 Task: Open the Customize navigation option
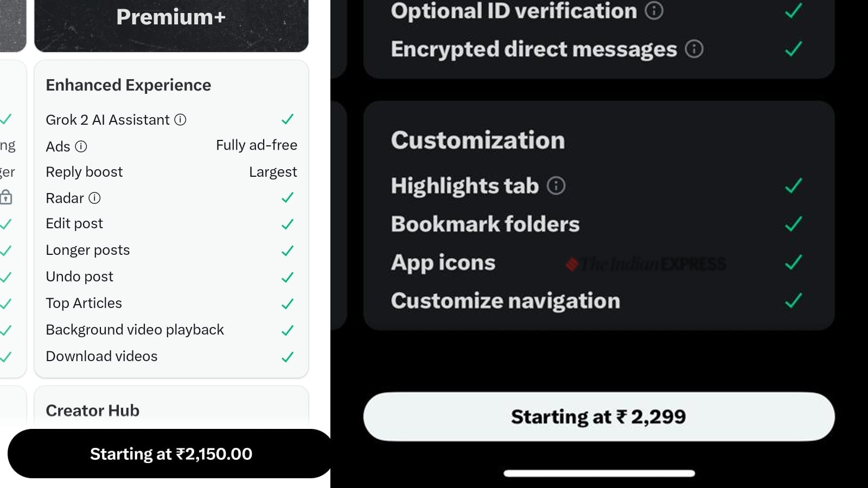pos(506,301)
